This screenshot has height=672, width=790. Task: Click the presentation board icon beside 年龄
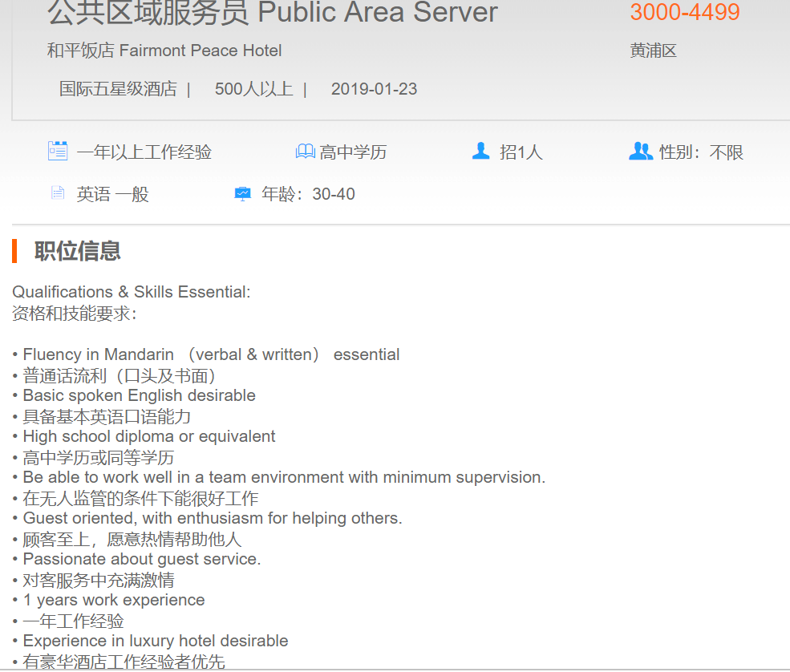(242, 193)
